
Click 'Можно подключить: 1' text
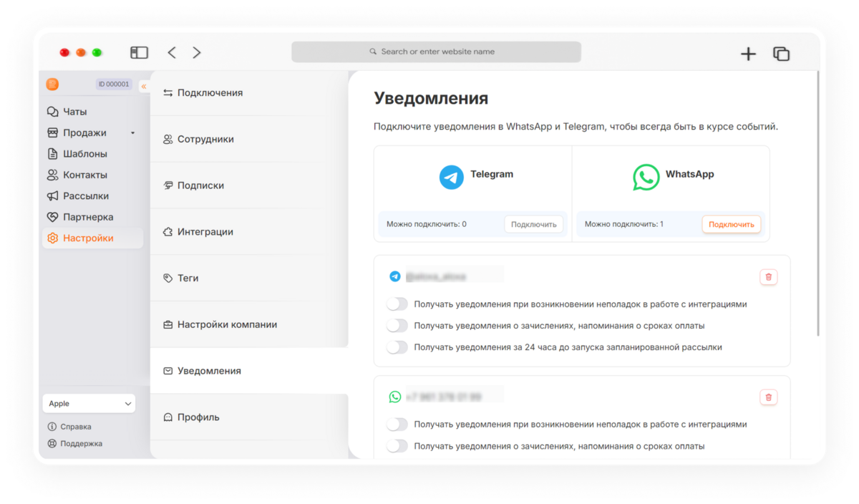click(x=624, y=224)
